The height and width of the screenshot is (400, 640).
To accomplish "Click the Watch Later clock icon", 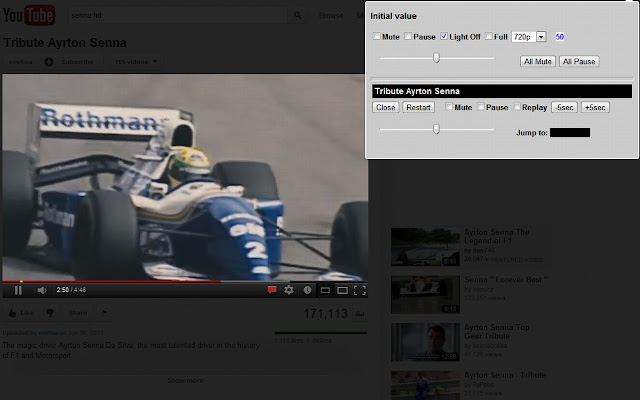I will click(307, 290).
